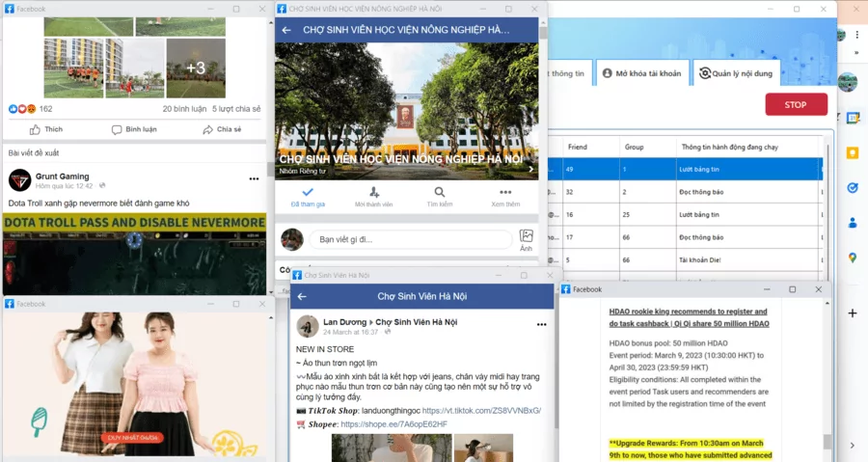Select the Lướt bảng tin row with Group 25
This screenshot has height=462, width=868.
pyautogui.click(x=686, y=215)
